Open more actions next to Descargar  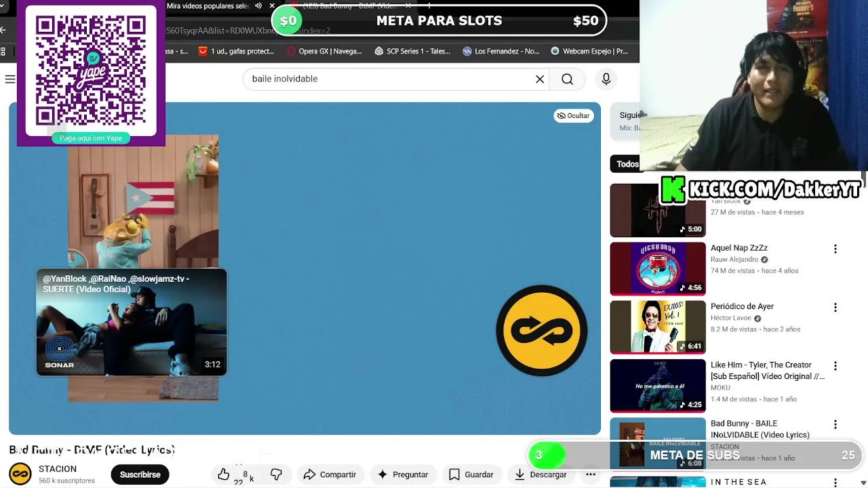click(591, 474)
